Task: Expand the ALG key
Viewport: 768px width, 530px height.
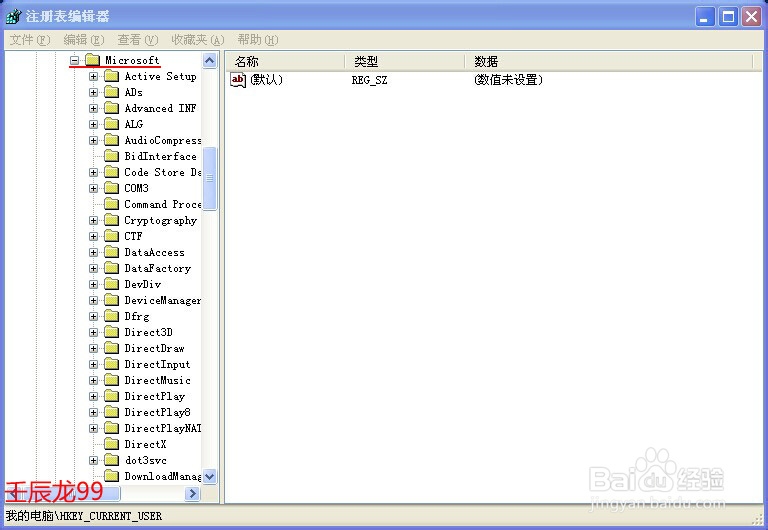Action: 94,124
